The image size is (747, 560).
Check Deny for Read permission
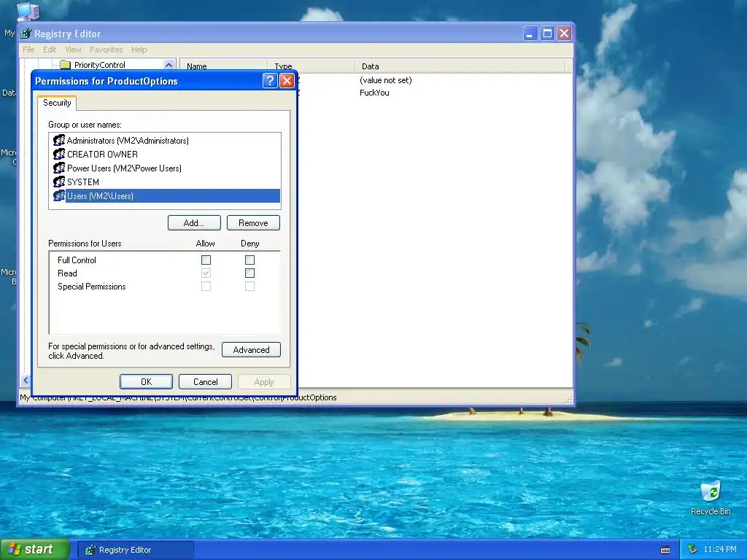(x=249, y=273)
